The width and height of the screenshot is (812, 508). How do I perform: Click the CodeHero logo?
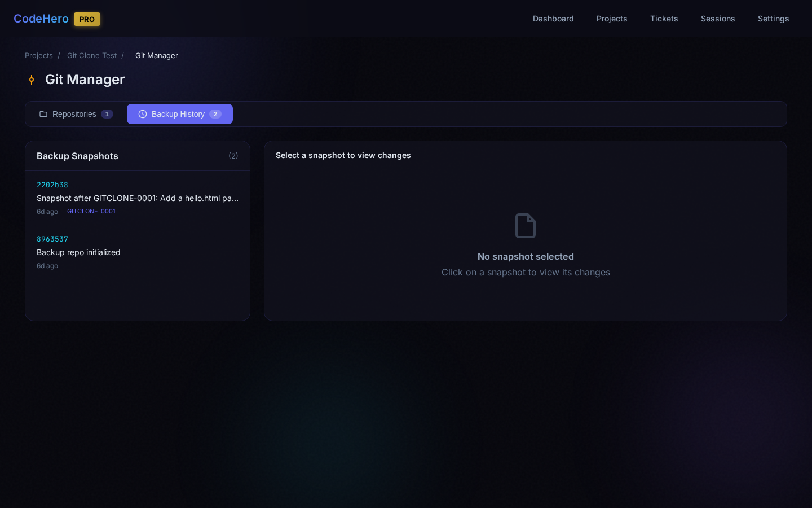[41, 19]
